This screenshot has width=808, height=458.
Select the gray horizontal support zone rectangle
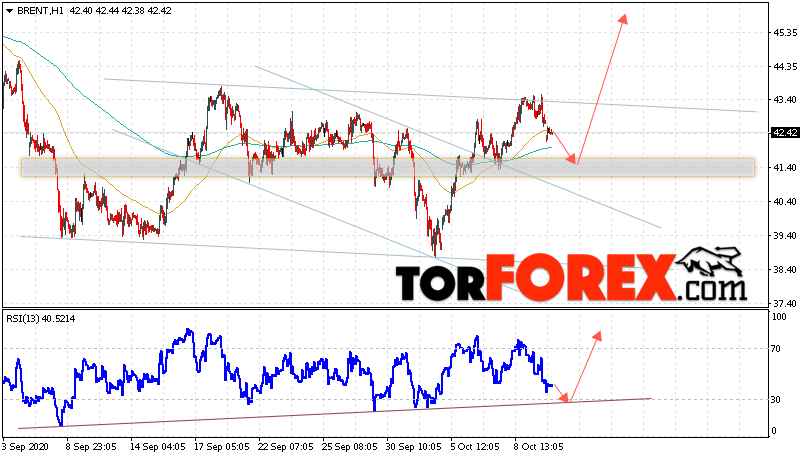point(388,167)
